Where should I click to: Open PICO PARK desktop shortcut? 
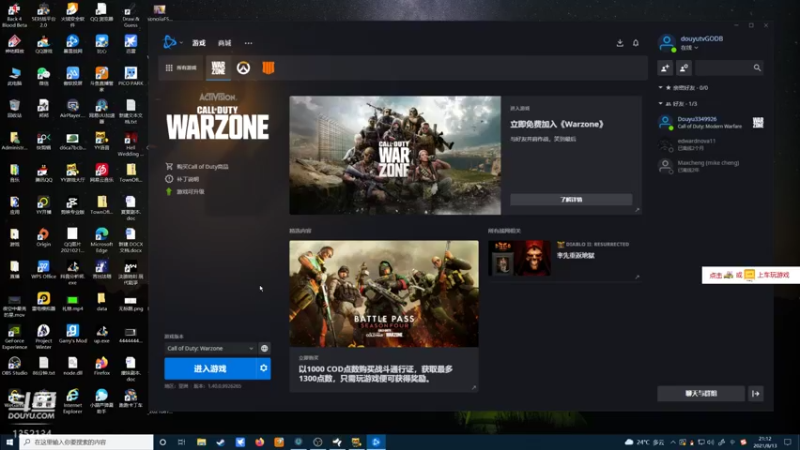(131, 76)
